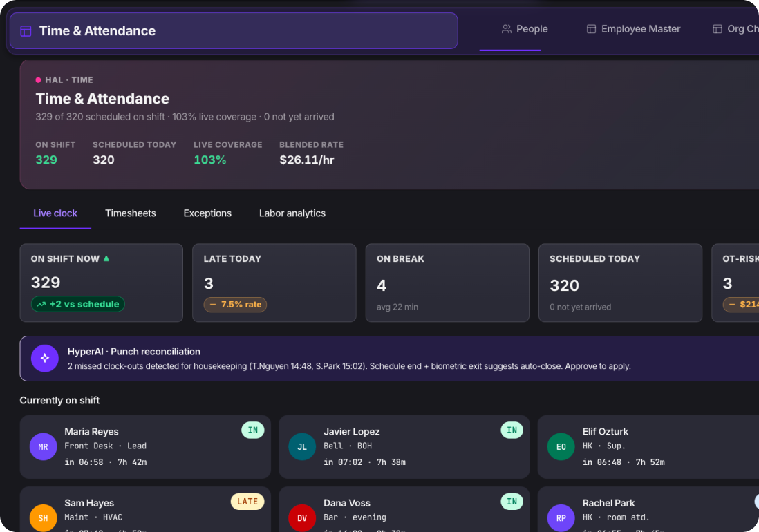Click the '0 not yet arrived' card text
Viewport: 759px width, 532px height.
click(581, 307)
